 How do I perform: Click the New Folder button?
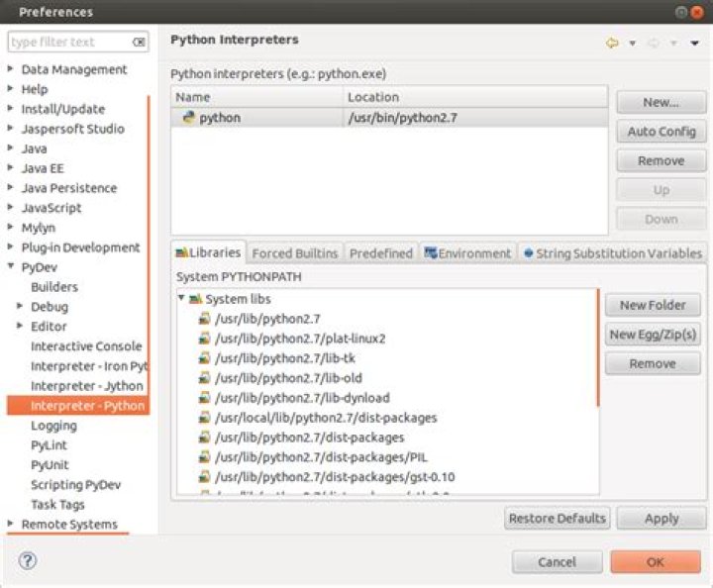tap(653, 305)
